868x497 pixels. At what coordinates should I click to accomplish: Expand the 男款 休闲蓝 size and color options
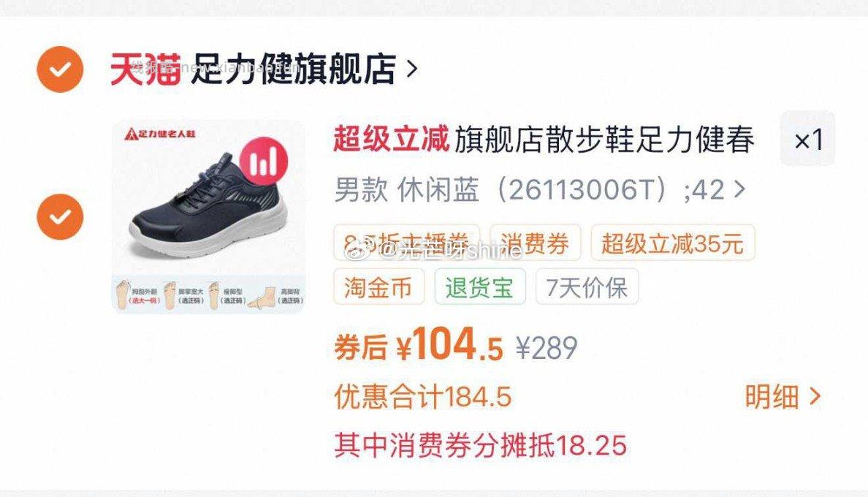click(x=539, y=190)
